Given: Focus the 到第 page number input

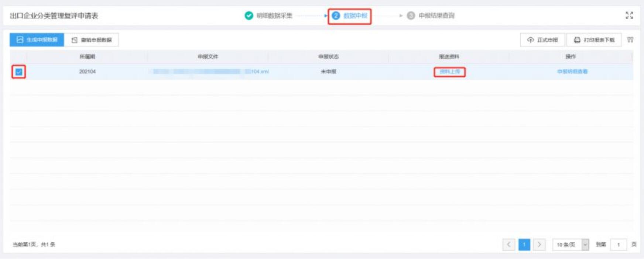Looking at the screenshot, I should pos(618,245).
